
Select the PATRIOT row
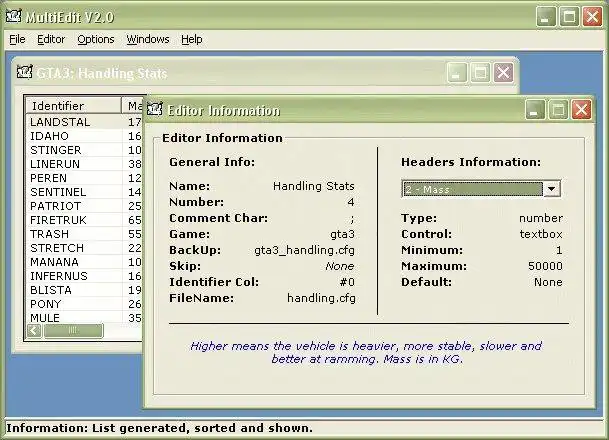pyautogui.click(x=85, y=206)
